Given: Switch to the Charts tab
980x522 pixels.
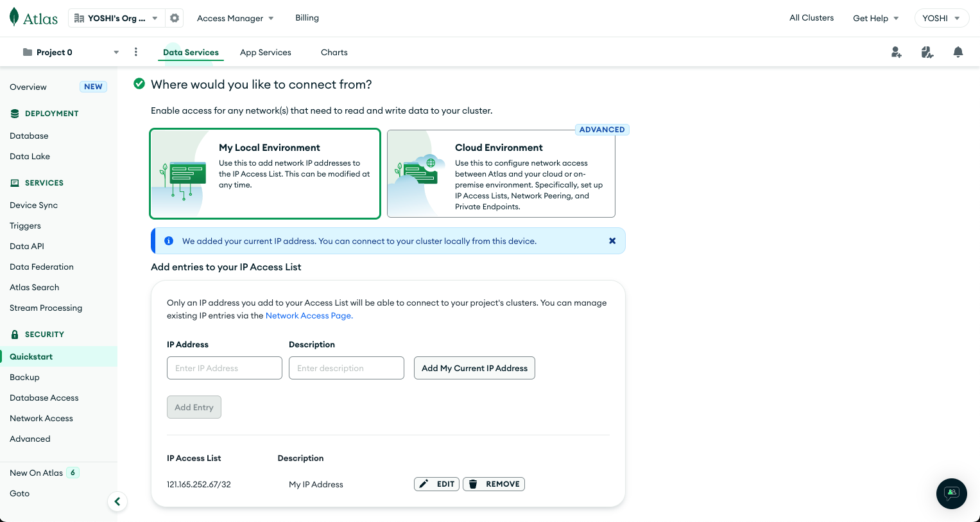Looking at the screenshot, I should tap(334, 52).
